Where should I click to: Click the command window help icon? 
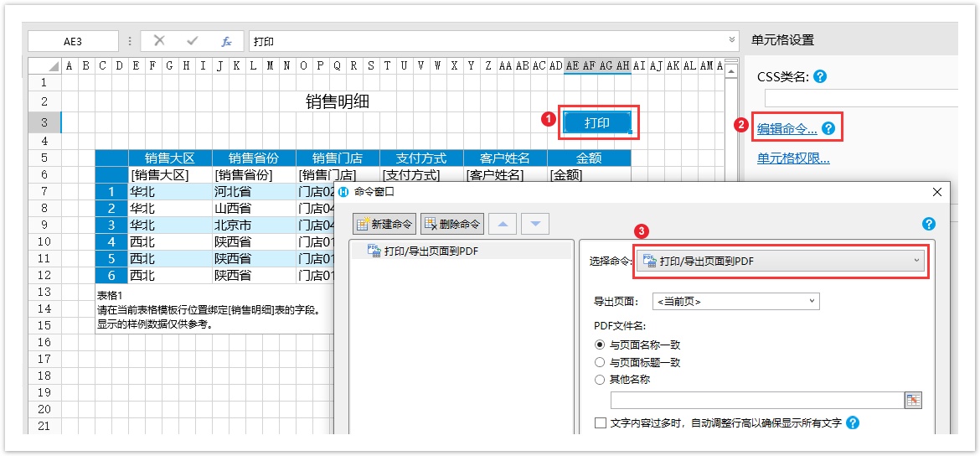928,224
